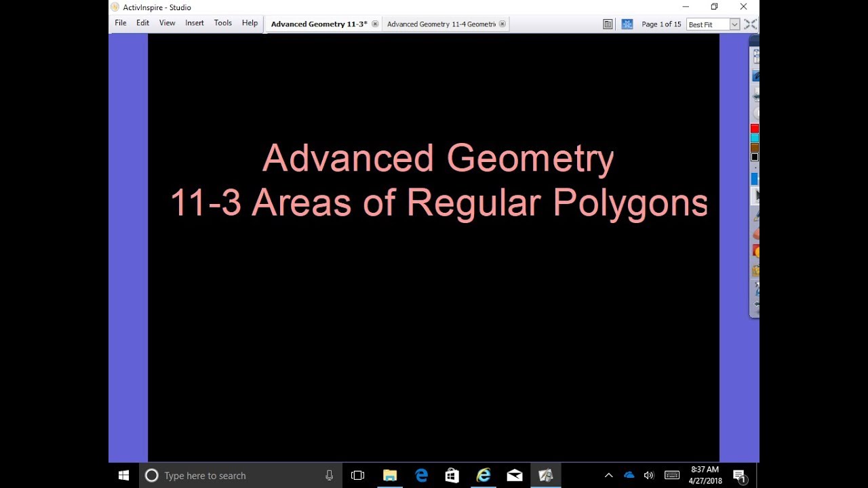
Task: Open File Explorer from the taskbar
Action: pos(390,476)
